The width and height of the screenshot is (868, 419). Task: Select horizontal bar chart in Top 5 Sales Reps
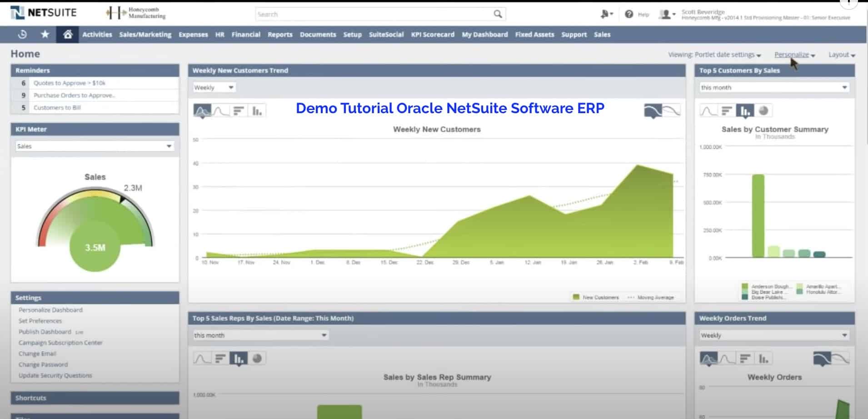[x=220, y=359]
